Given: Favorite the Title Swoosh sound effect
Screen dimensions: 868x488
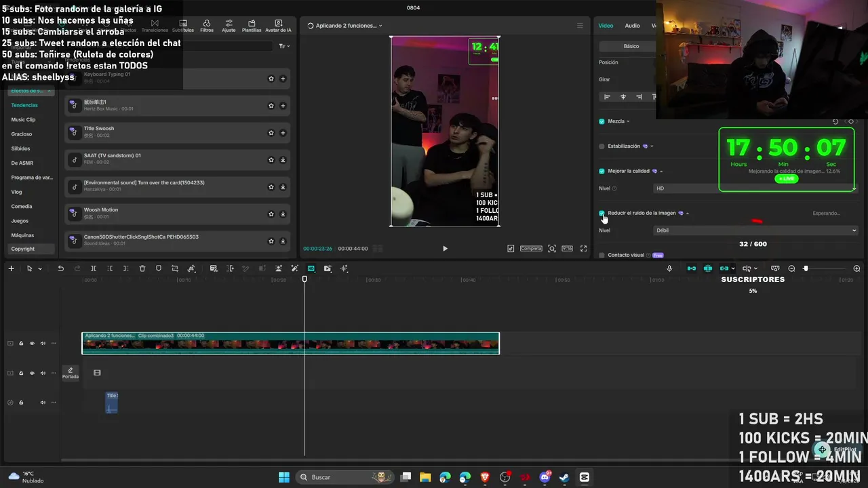Looking at the screenshot, I should pos(271,133).
